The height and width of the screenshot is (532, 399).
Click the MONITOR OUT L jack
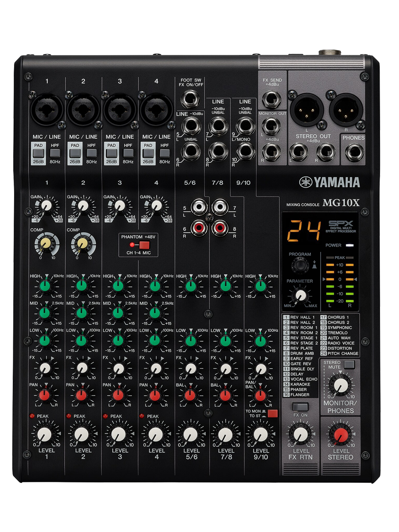[x=270, y=127]
